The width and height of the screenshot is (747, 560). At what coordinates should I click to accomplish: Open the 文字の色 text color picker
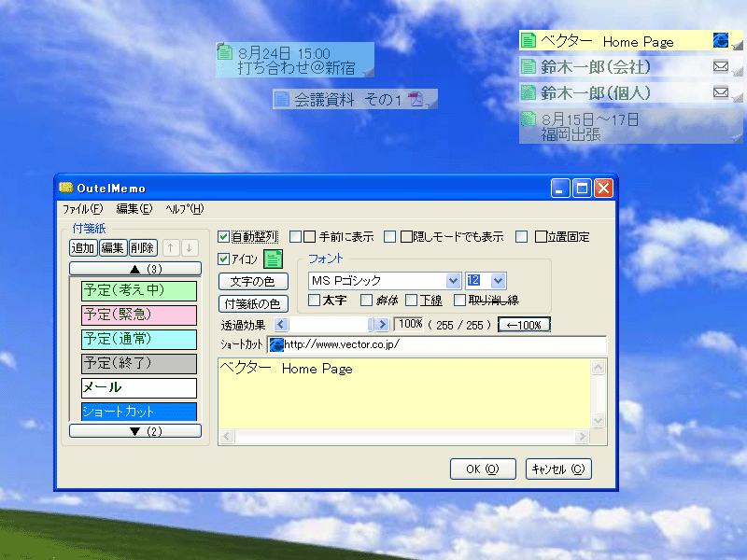tap(253, 282)
